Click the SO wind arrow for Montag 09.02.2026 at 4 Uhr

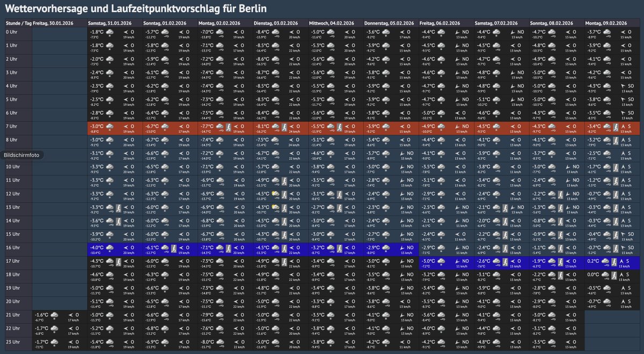tap(623, 86)
